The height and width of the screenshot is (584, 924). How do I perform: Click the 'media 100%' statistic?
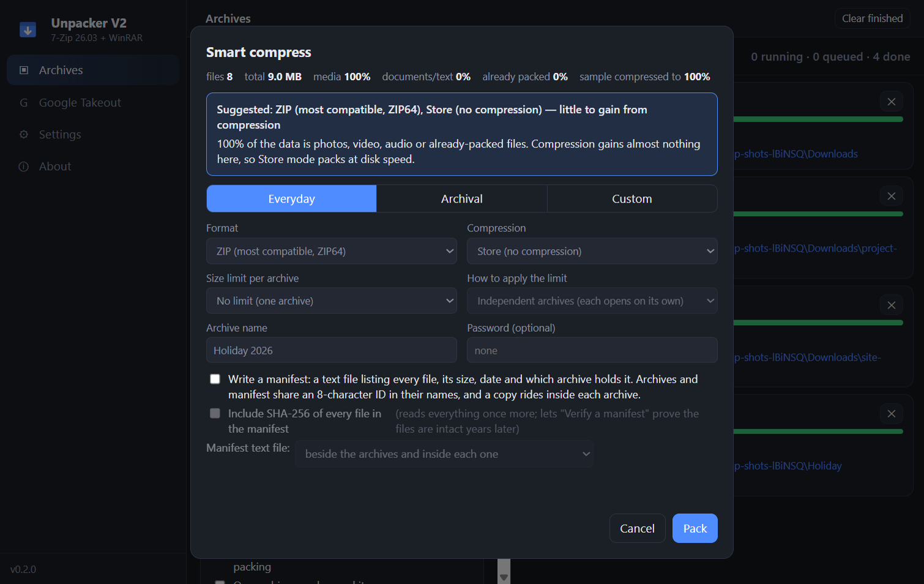point(341,77)
